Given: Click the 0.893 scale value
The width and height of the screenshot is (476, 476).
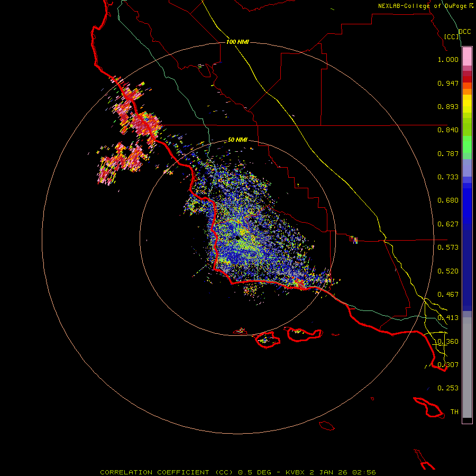Looking at the screenshot, I should [448, 106].
